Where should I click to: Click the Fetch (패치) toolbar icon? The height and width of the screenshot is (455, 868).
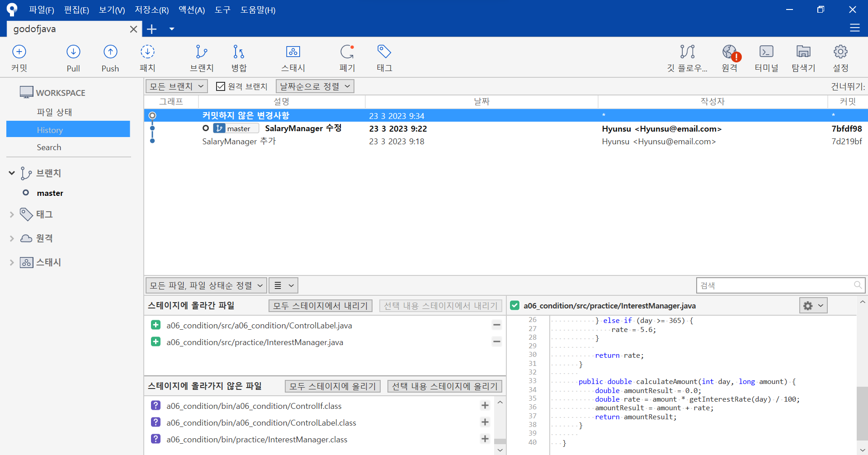[147, 58]
